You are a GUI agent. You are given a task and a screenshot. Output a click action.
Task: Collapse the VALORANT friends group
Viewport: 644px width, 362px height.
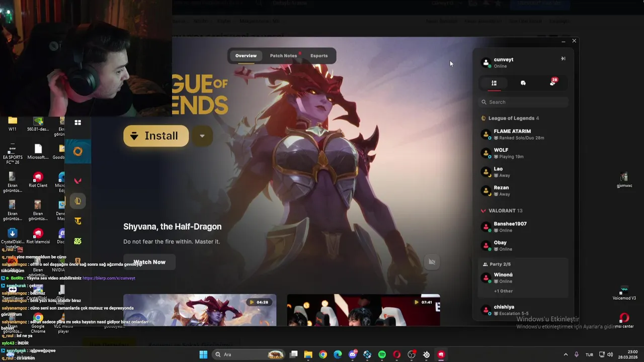coord(502,211)
